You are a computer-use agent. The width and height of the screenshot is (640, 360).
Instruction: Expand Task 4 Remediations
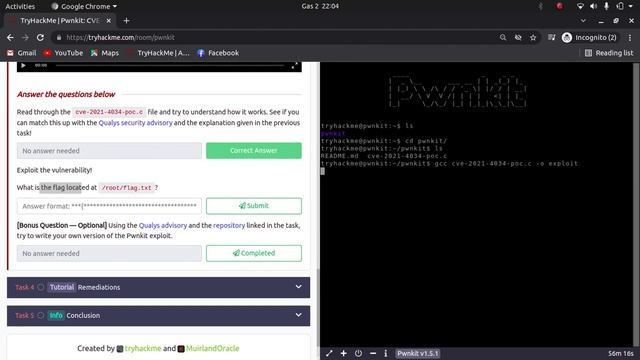tap(158, 287)
